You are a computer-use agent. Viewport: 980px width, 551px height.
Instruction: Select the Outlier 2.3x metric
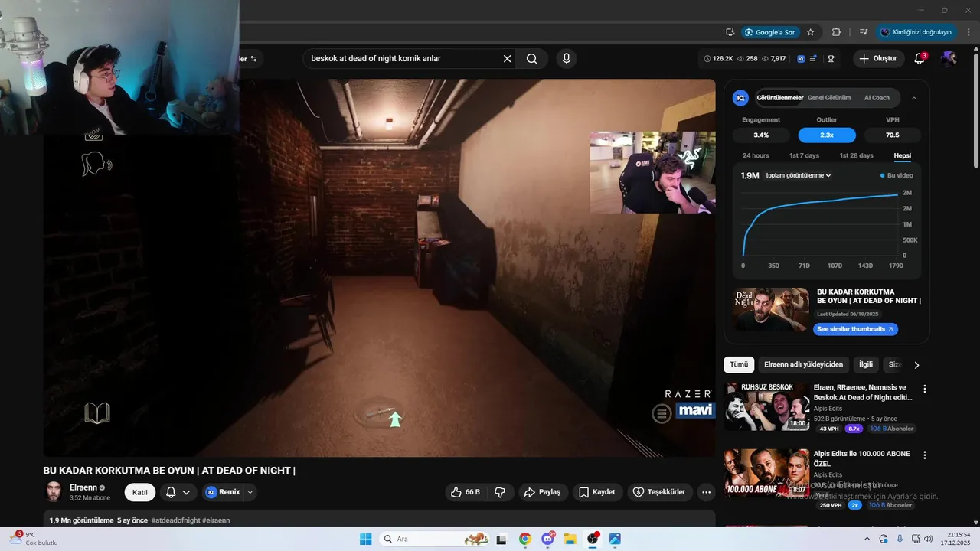827,135
